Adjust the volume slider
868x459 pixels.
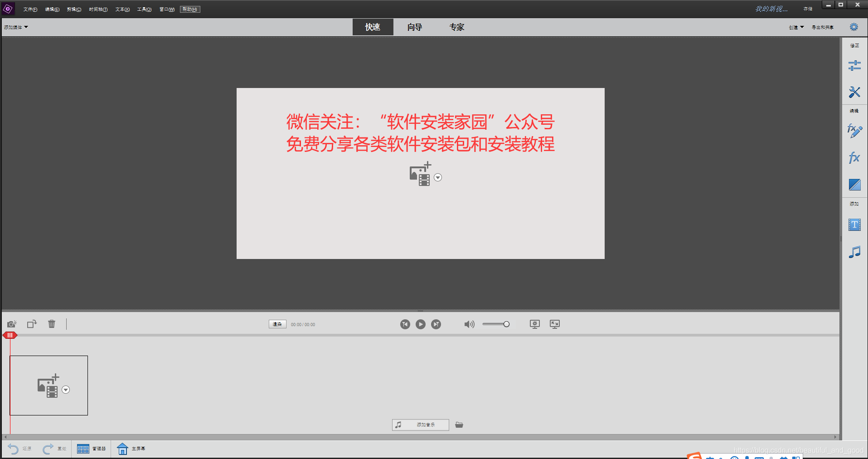point(496,324)
